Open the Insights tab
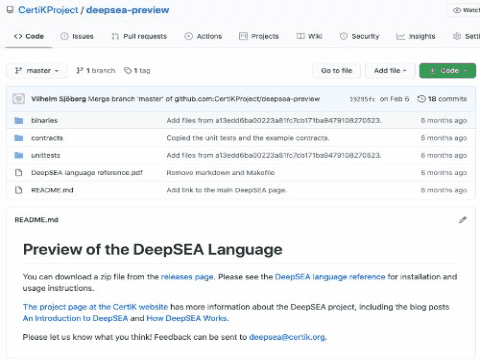The width and height of the screenshot is (480, 360). point(416,36)
